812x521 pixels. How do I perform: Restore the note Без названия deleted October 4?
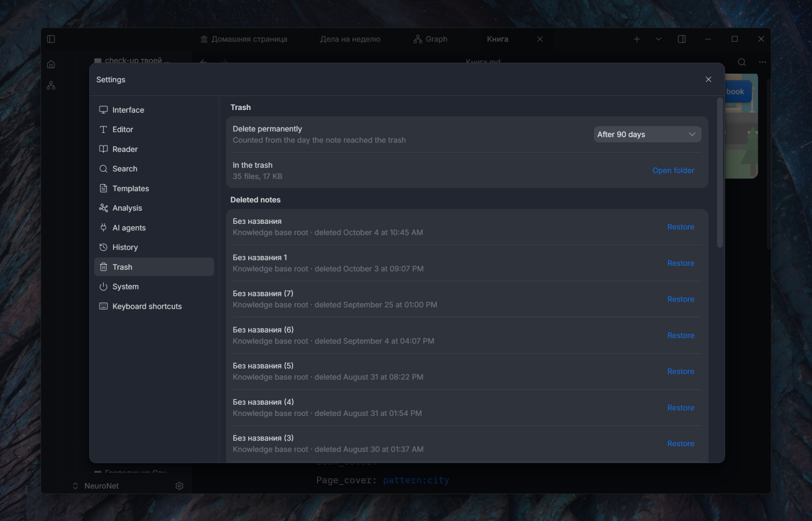(681, 227)
